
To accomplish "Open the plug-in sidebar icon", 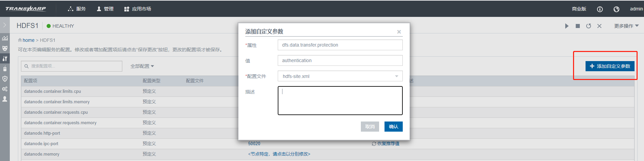I will click(x=5, y=69).
